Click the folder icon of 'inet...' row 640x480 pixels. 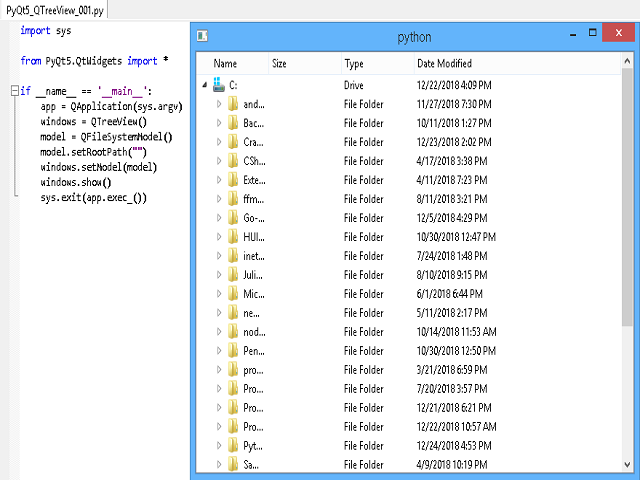click(x=233, y=256)
